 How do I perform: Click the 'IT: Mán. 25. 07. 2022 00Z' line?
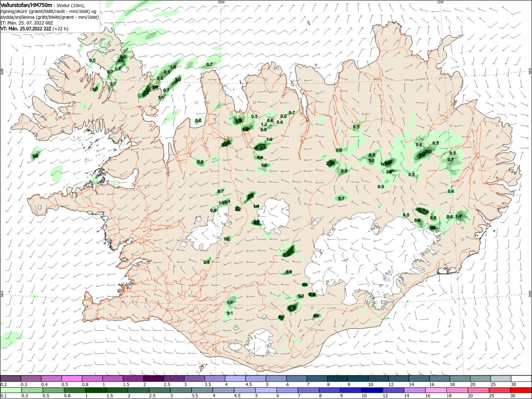[27, 23]
